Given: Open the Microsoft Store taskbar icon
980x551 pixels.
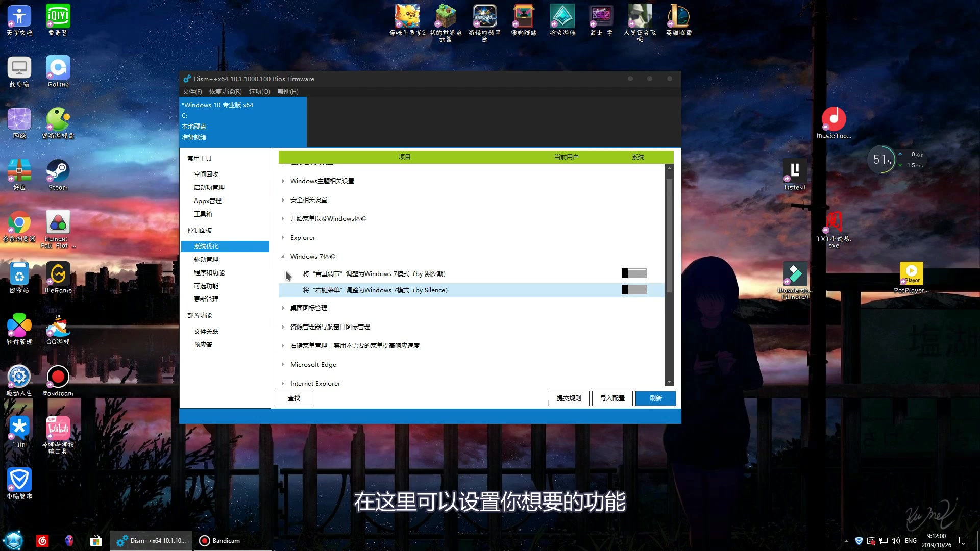Looking at the screenshot, I should [x=96, y=541].
